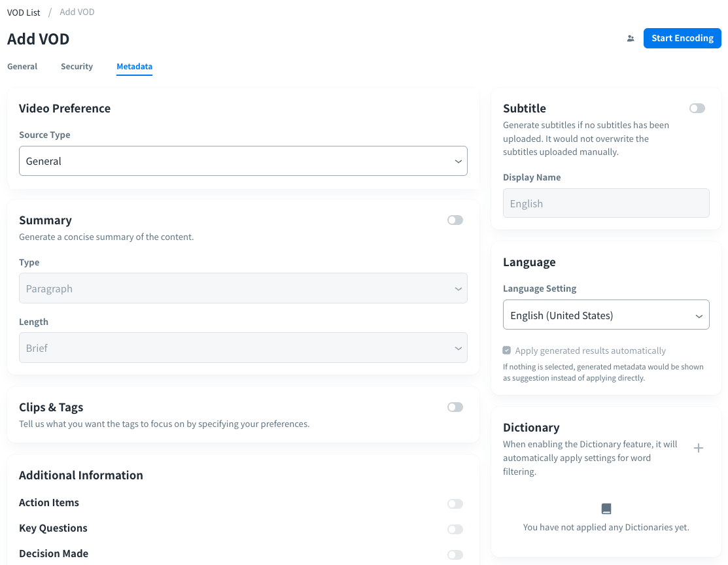Viewport: 728px width, 565px height.
Task: Switch to the General tab
Action: tap(22, 67)
